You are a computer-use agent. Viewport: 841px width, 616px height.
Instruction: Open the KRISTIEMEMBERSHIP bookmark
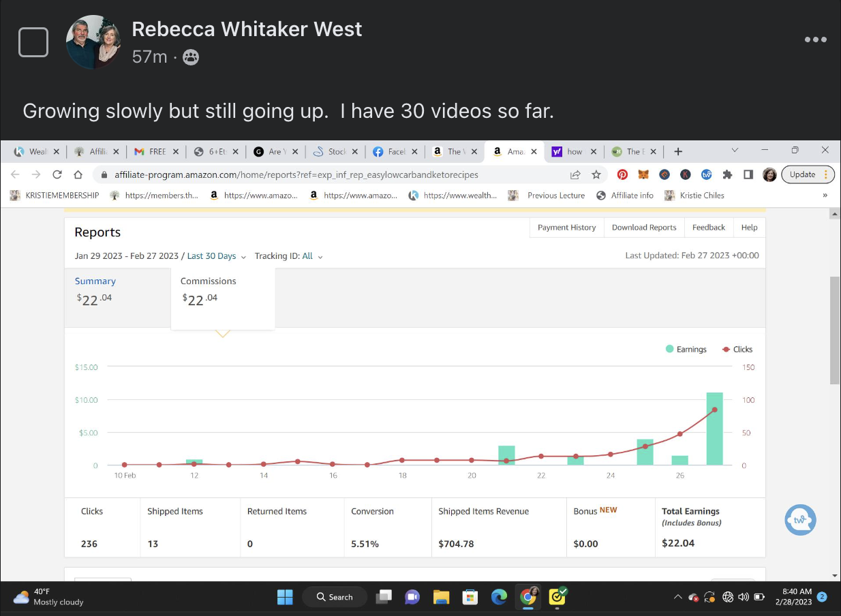(55, 195)
